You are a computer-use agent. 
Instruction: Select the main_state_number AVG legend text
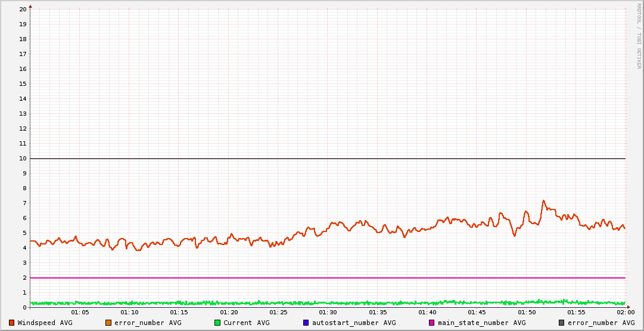click(481, 323)
